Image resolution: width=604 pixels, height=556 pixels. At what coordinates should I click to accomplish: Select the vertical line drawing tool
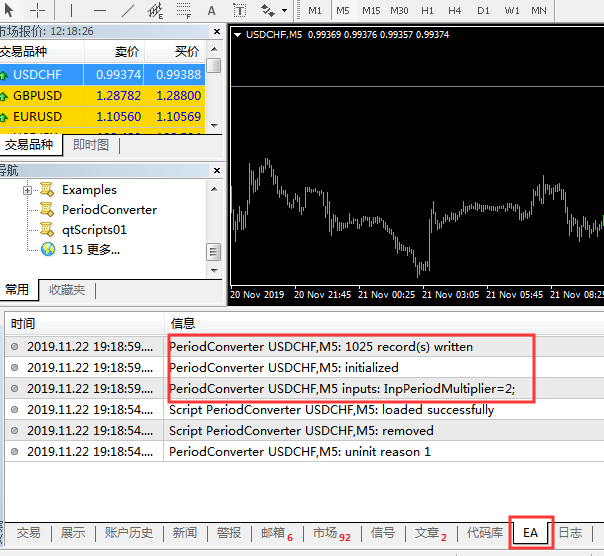point(72,10)
